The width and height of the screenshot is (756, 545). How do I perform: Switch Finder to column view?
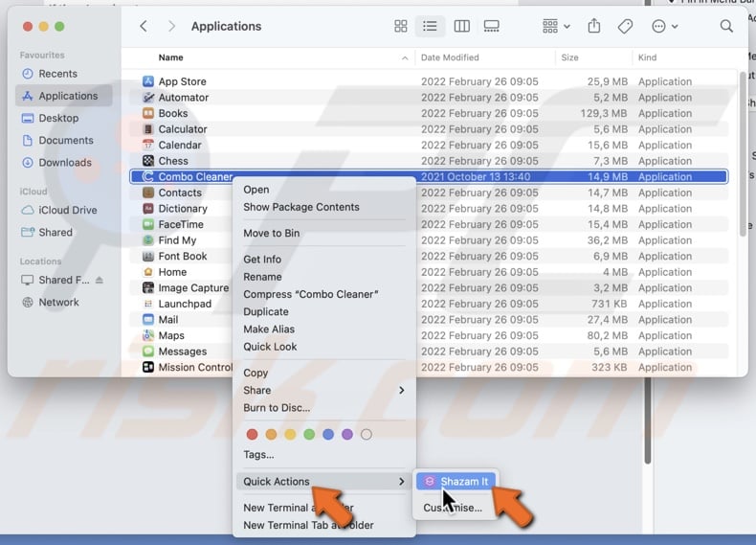pyautogui.click(x=461, y=26)
